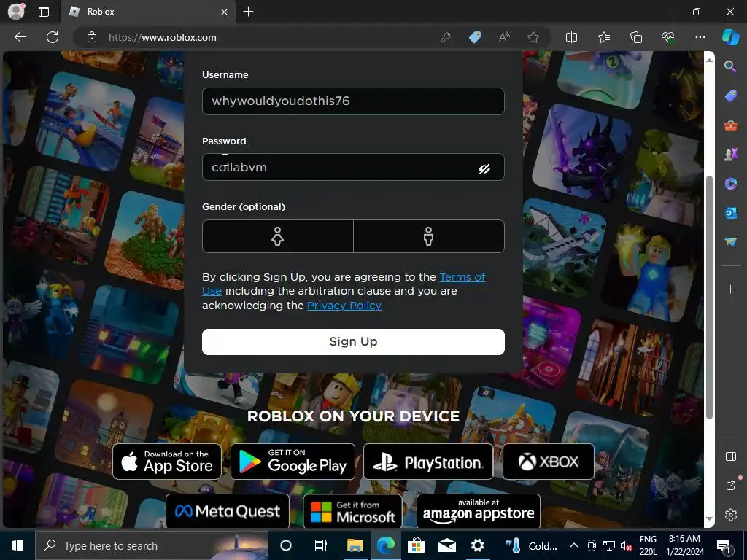
Task: Open sidebar settings gear
Action: [x=731, y=515]
